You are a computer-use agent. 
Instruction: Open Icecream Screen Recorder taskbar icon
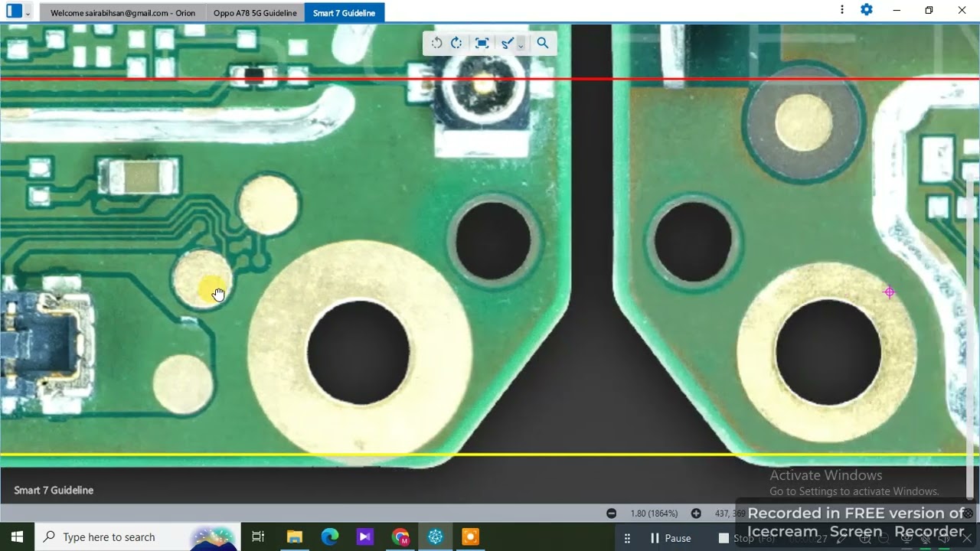coord(470,537)
